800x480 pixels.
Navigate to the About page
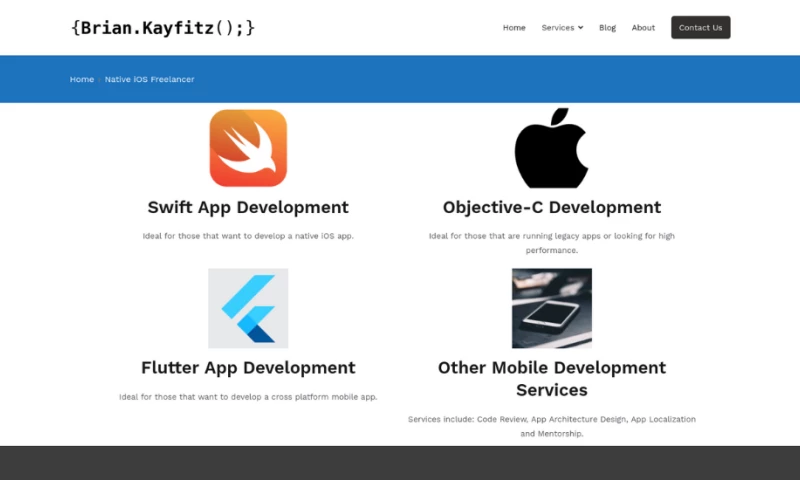[x=643, y=28]
